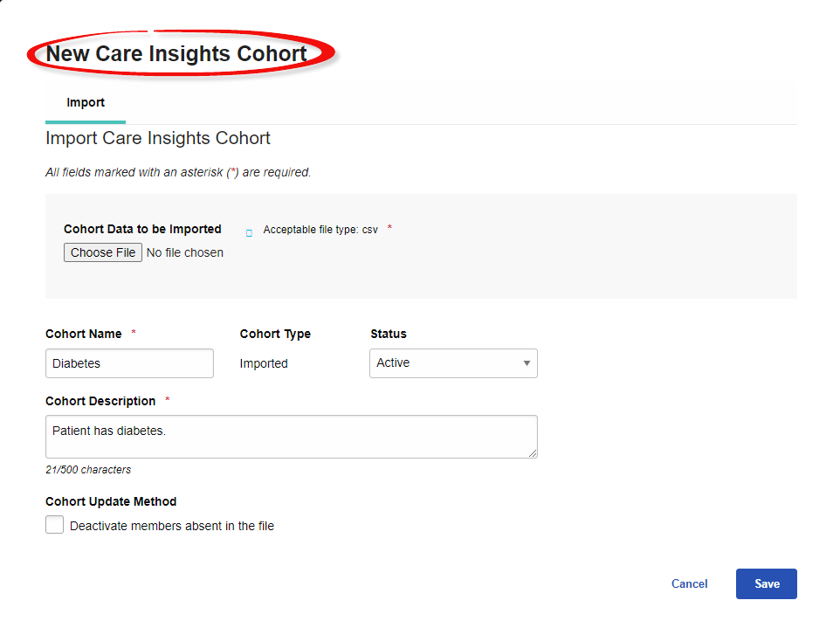Click the Status dropdown arrow
This screenshot has width=840, height=628.
click(x=527, y=363)
